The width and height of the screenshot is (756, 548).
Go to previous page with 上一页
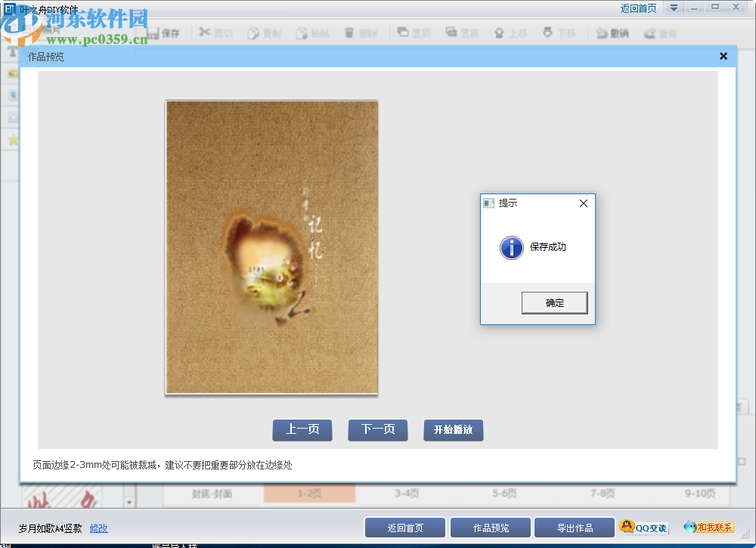click(x=302, y=429)
